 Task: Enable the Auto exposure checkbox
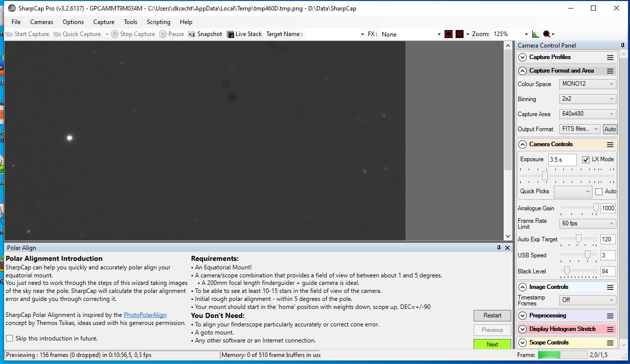(x=599, y=192)
